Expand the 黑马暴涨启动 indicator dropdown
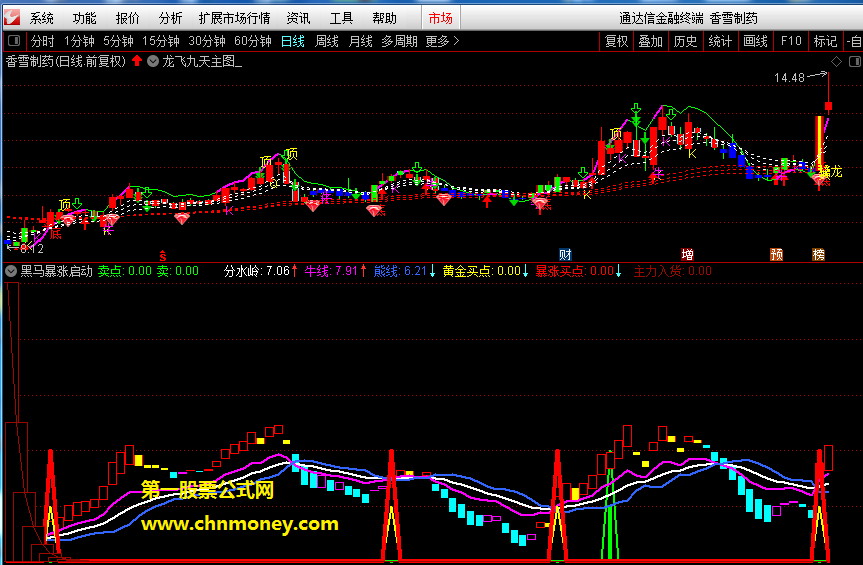The image size is (863, 565). tap(11, 271)
